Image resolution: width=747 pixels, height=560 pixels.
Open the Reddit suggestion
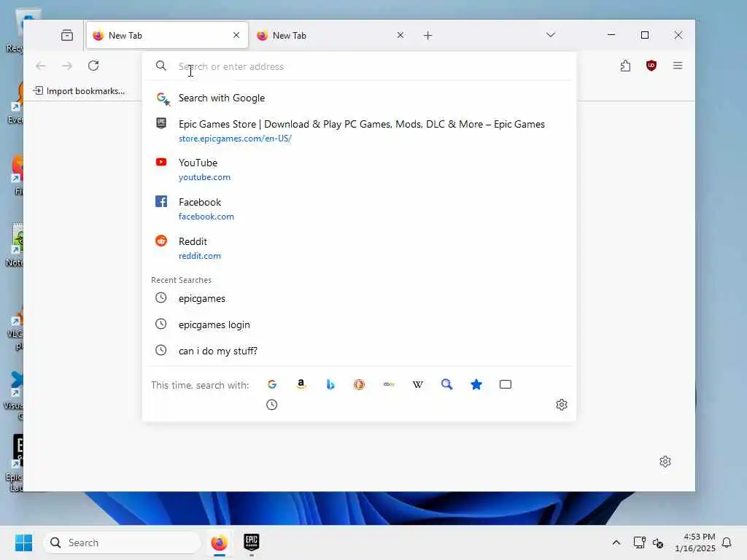tap(359, 248)
